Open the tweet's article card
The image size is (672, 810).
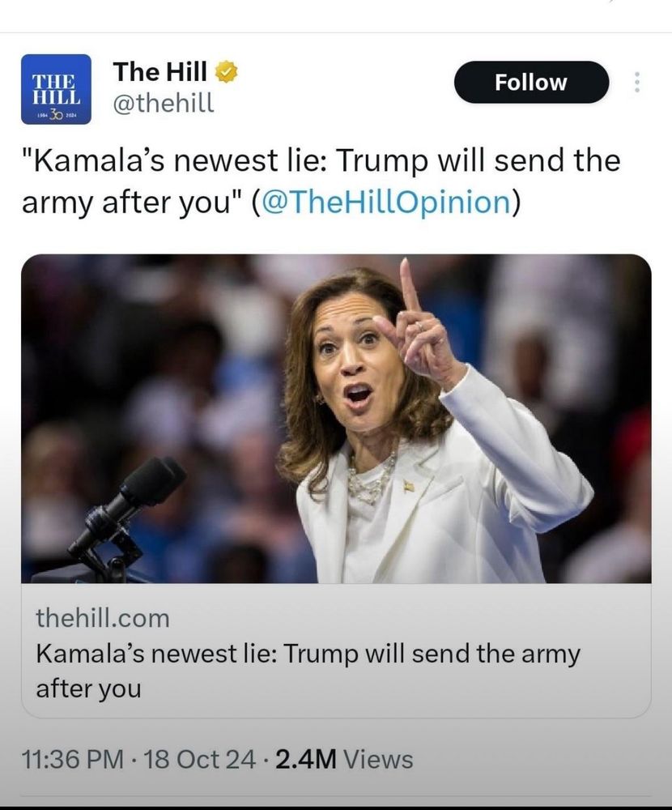point(336,486)
